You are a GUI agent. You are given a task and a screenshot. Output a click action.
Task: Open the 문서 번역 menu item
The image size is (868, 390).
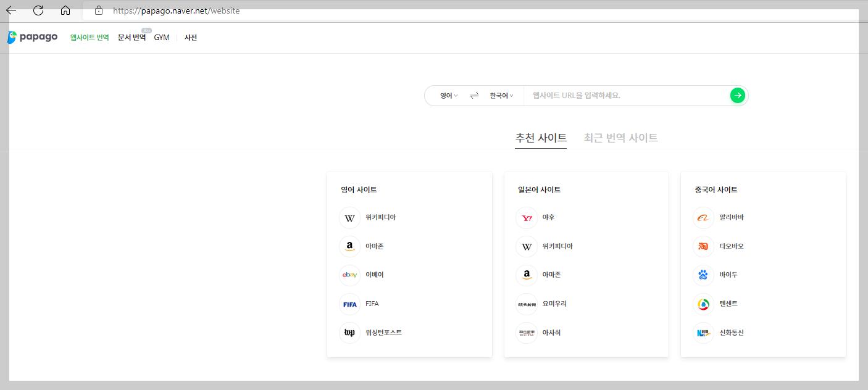coord(131,37)
